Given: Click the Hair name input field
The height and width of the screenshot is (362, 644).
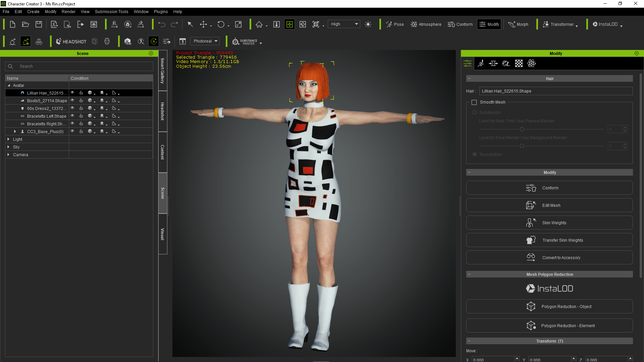Looking at the screenshot, I should pos(556,91).
